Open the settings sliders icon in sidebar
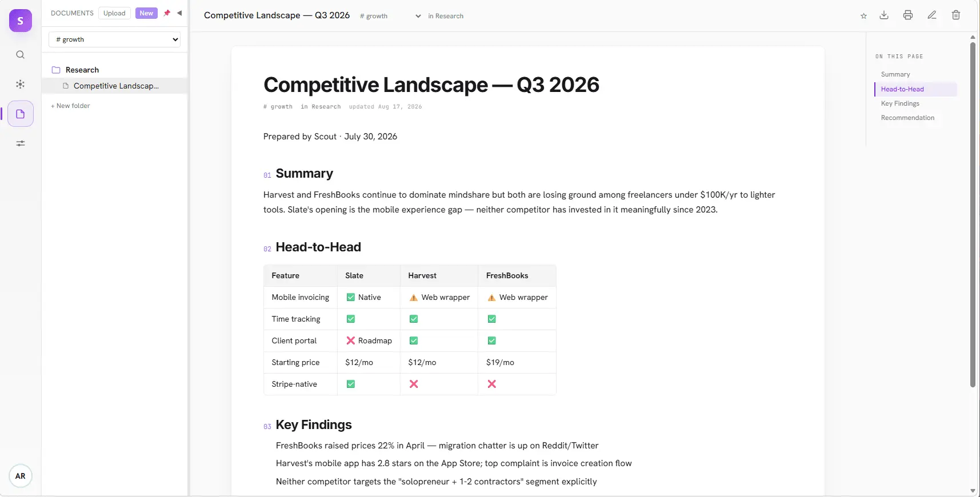 point(21,143)
